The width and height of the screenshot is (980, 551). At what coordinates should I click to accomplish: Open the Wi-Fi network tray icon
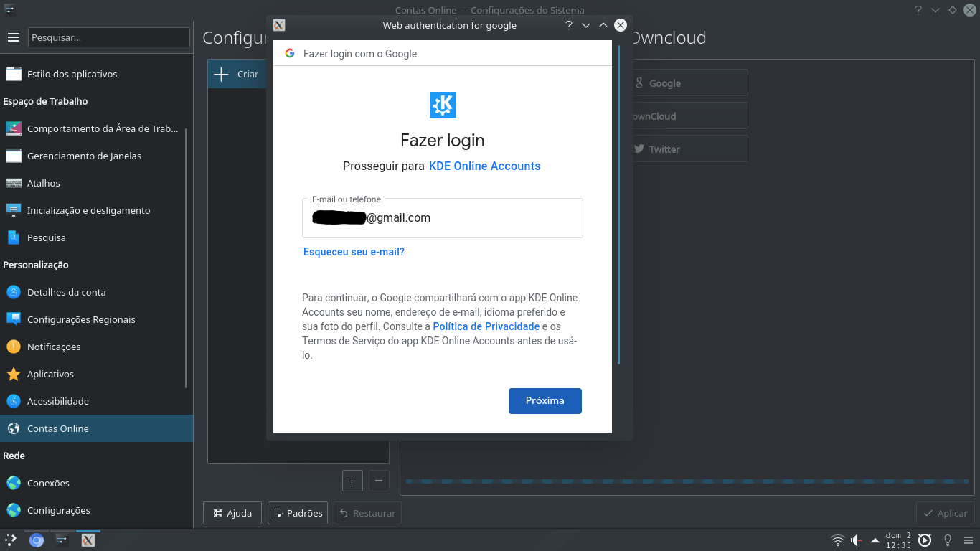pos(837,540)
